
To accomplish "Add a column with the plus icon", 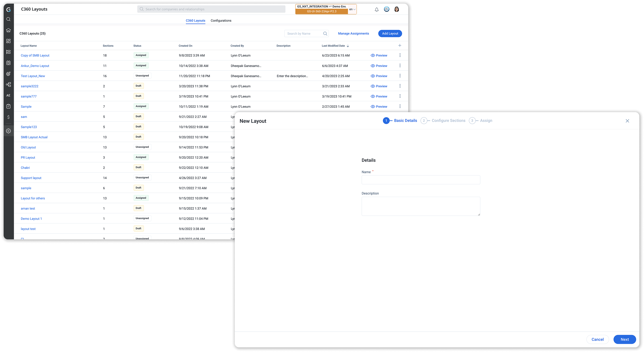I will pyautogui.click(x=400, y=45).
